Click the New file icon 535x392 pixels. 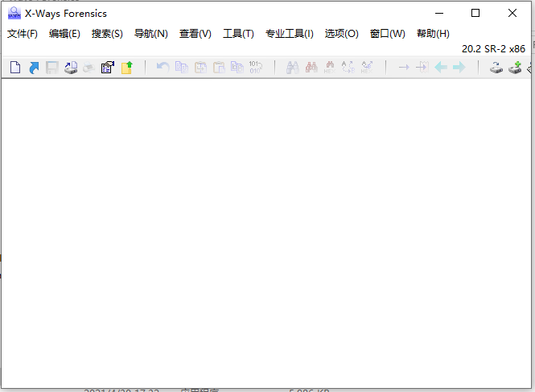click(15, 68)
